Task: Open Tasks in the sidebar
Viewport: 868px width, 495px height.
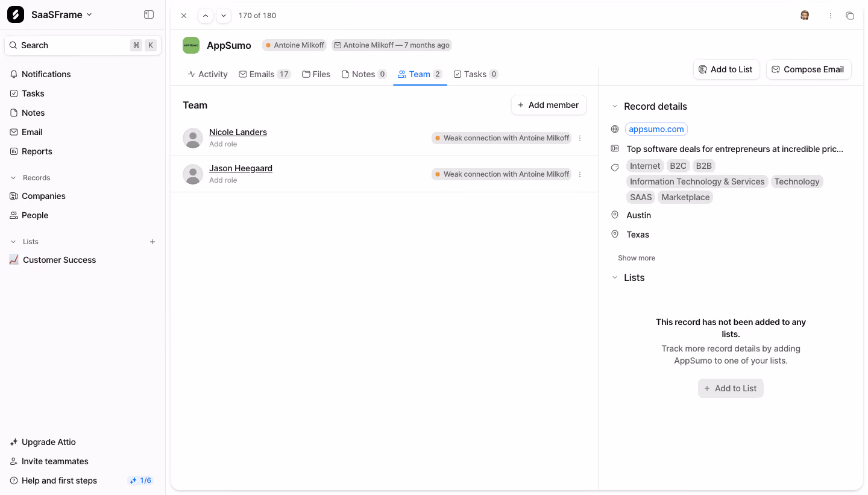Action: coord(27,93)
